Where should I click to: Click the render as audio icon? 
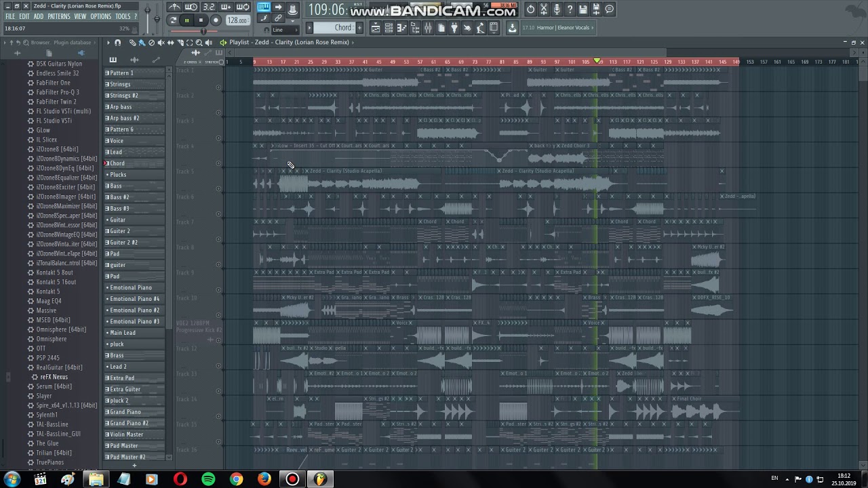(596, 9)
